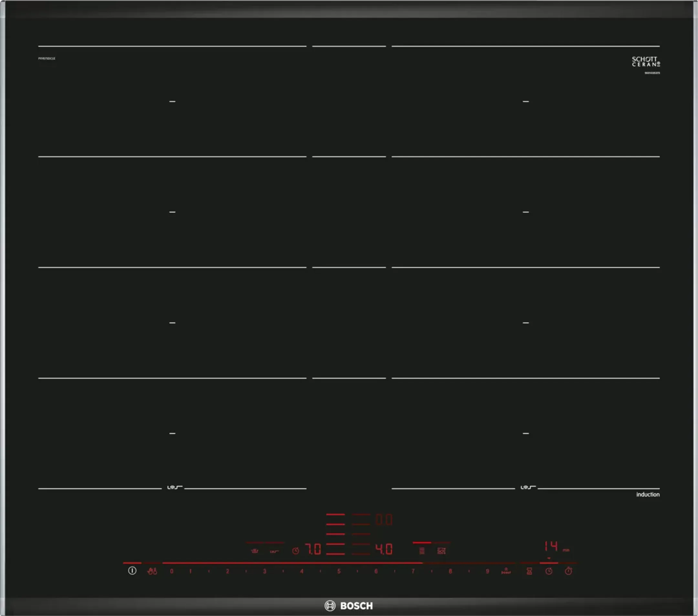
Task: Set power level to 5 on slider
Action: click(x=339, y=571)
